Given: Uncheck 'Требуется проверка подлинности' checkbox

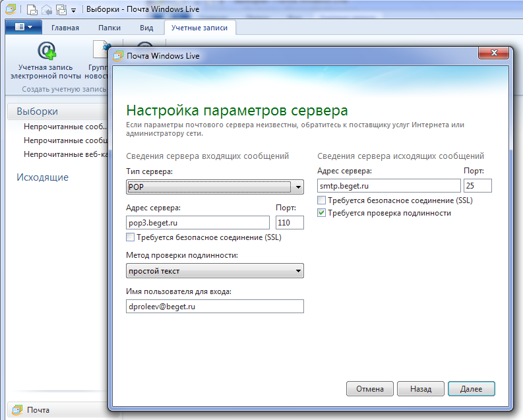Looking at the screenshot, I should (322, 213).
